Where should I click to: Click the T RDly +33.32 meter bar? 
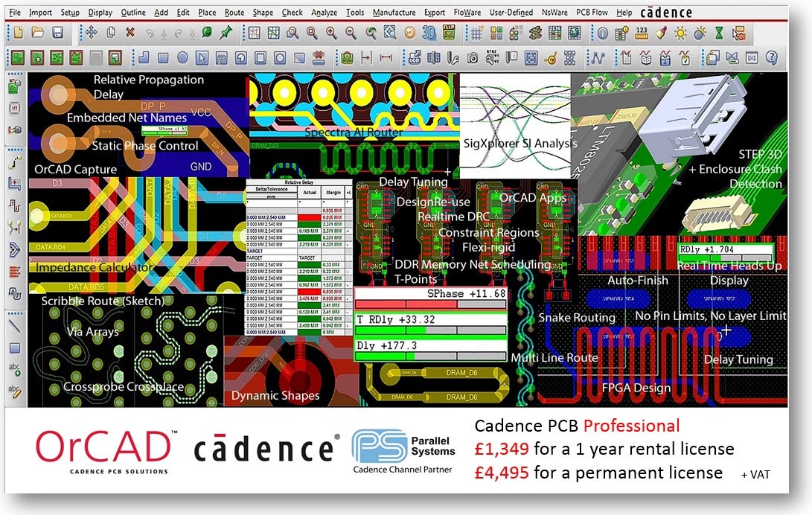click(430, 324)
